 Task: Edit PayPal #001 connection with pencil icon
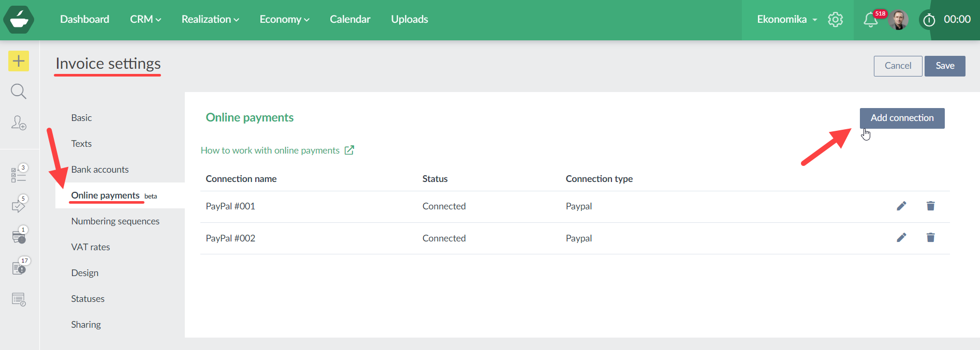click(901, 206)
